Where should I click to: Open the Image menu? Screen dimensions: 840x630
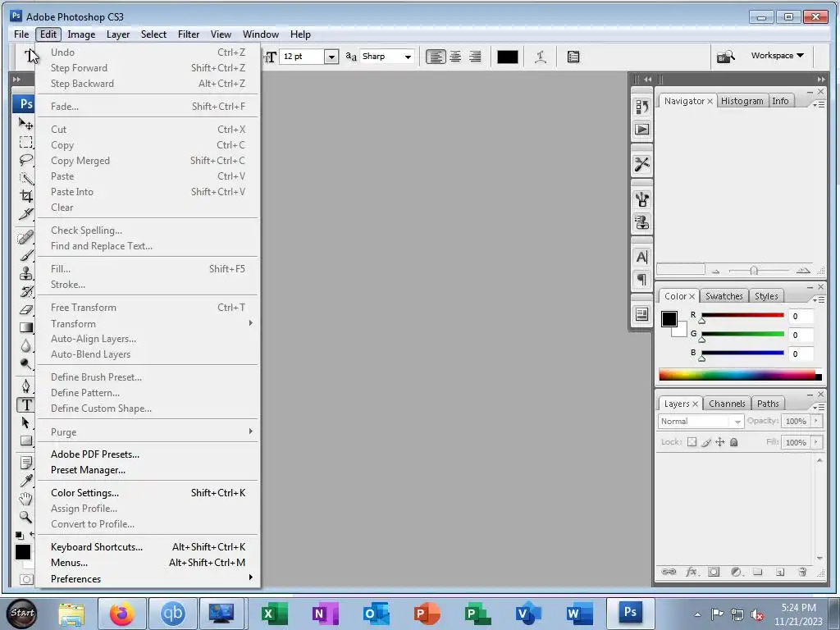pyautogui.click(x=81, y=34)
